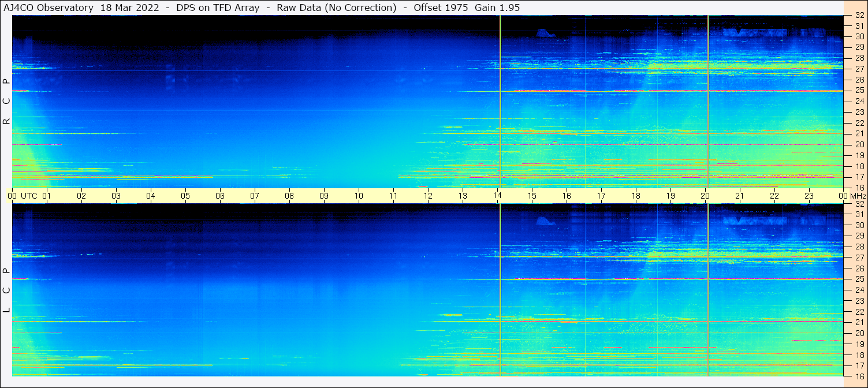This screenshot has width=868, height=388.
Task: Click the Raw Data (No Correction) text
Action: click(337, 8)
